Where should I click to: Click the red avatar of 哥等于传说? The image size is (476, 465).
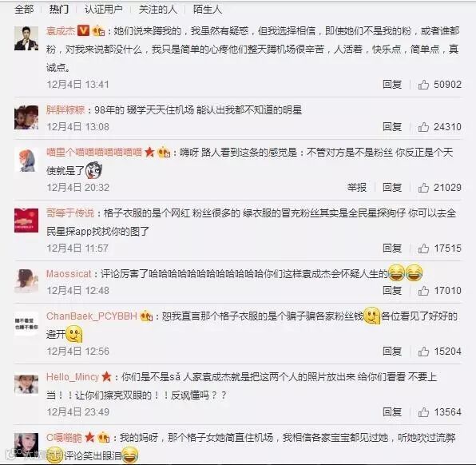pos(26,221)
